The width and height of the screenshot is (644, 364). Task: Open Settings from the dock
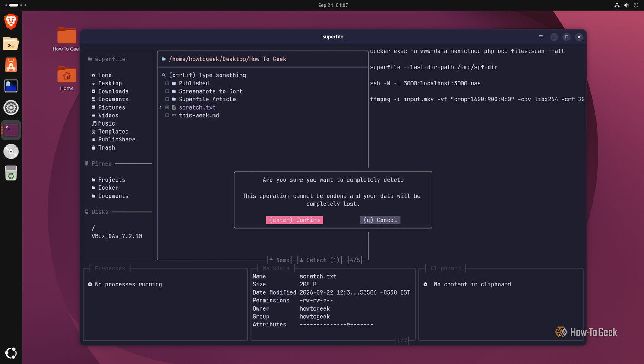coord(11,108)
